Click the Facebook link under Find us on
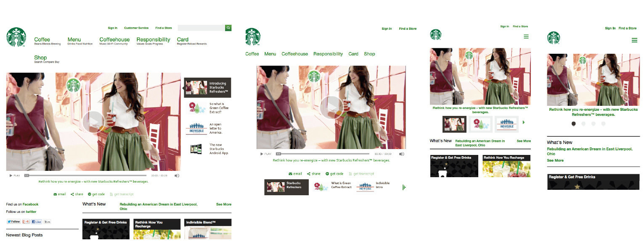This screenshot has width=644, height=241. pyautogui.click(x=30, y=204)
